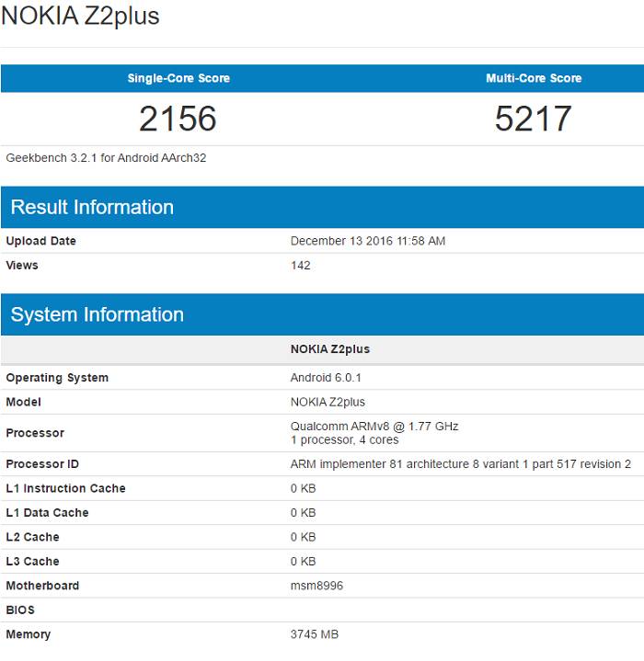644x661 pixels.
Task: Select the Geekbench 3.2.1 for Android AArch32 text
Action: tap(106, 158)
